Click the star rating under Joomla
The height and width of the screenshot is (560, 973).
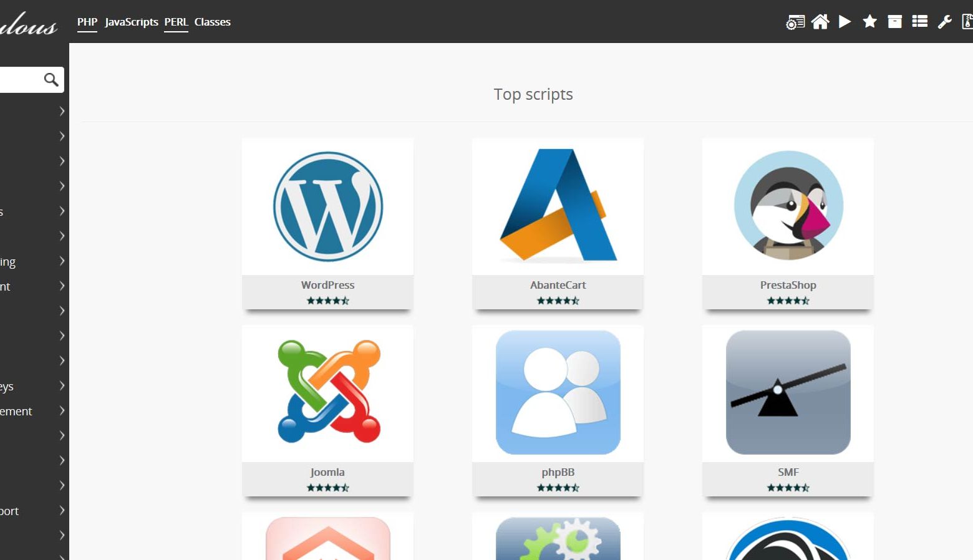tap(328, 488)
